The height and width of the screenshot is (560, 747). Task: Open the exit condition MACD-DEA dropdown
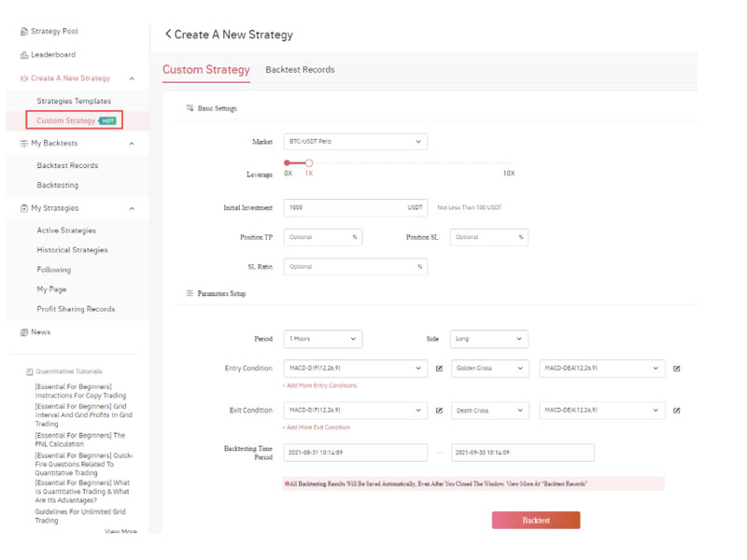(602, 410)
